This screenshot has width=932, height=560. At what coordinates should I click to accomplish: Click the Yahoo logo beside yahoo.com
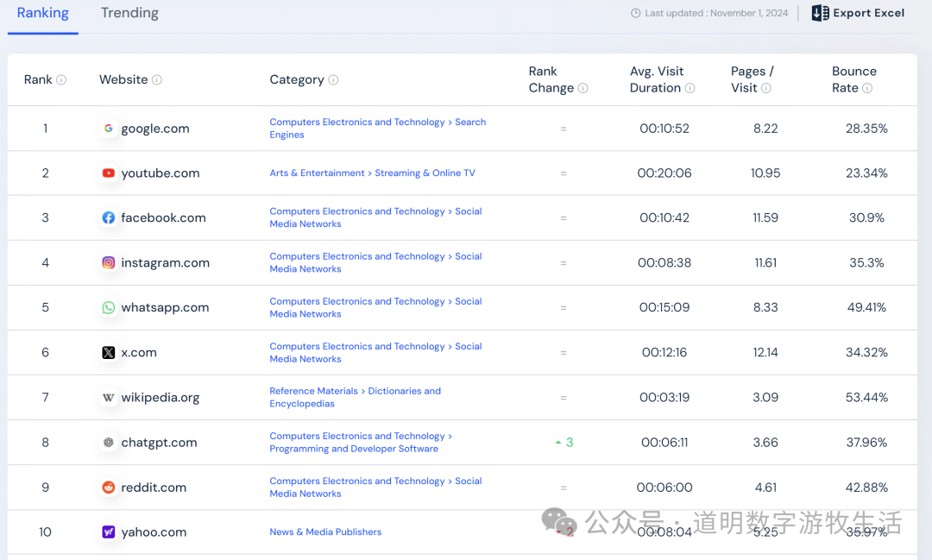pyautogui.click(x=108, y=532)
